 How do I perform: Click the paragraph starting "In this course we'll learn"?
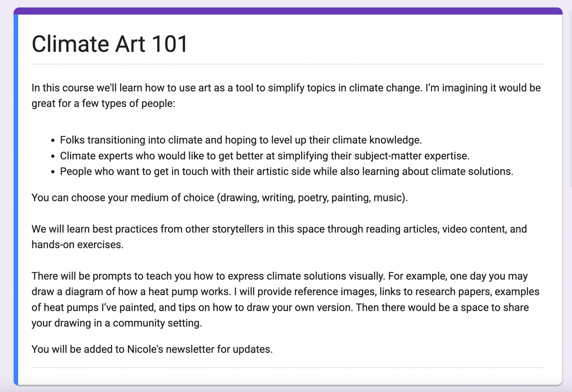286,88
